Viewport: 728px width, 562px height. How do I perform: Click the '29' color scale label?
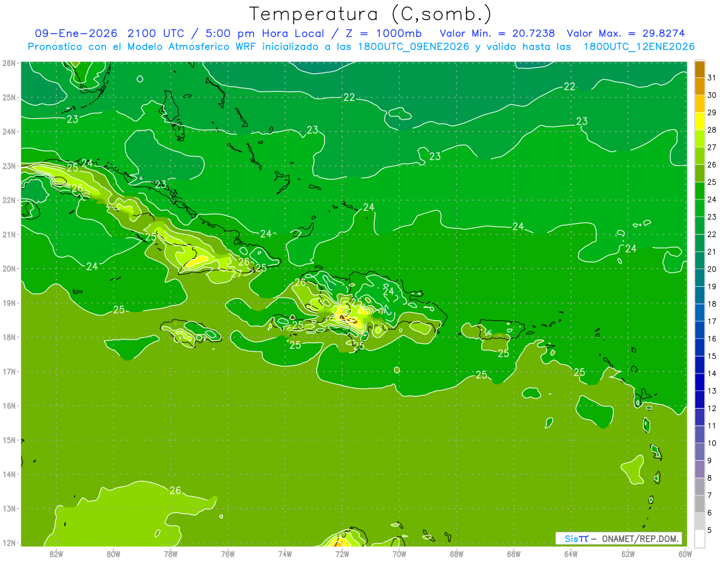pos(712,113)
